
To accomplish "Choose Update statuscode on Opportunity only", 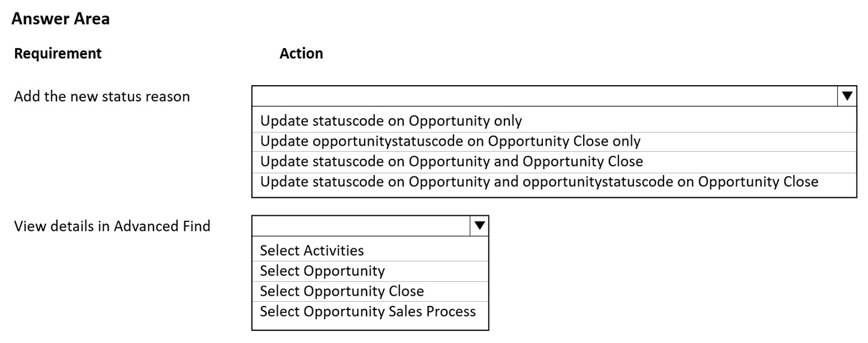I will (554, 121).
